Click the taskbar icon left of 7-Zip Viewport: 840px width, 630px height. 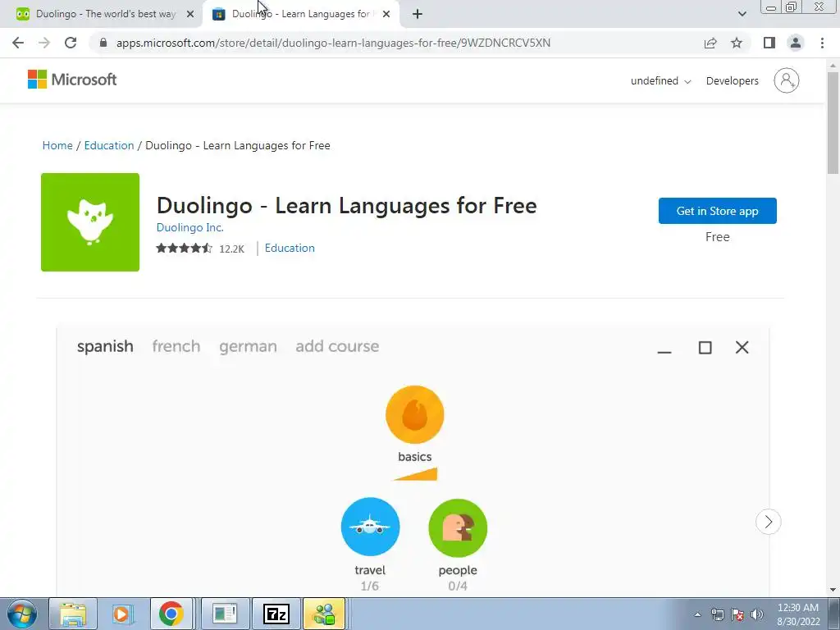click(225, 614)
